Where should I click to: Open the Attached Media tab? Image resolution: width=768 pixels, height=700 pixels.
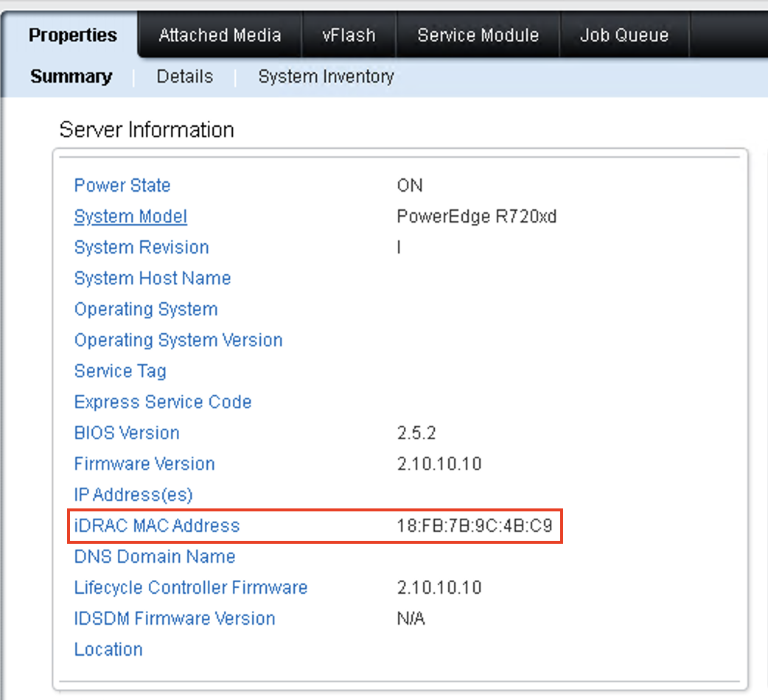220,35
